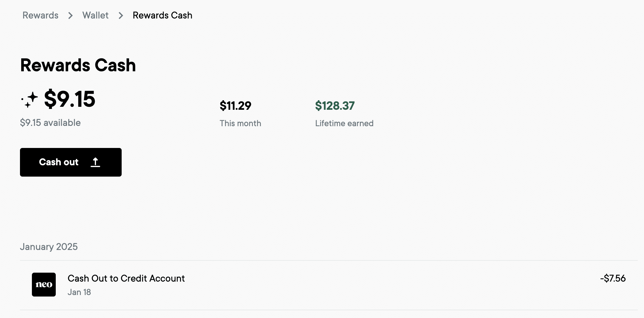
Task: Open the Cash Out to Credit Account transaction
Action: pyautogui.click(x=126, y=278)
